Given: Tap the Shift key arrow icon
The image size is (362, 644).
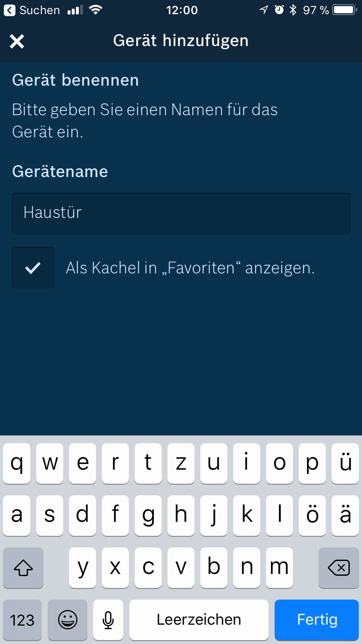Looking at the screenshot, I should point(23,568).
